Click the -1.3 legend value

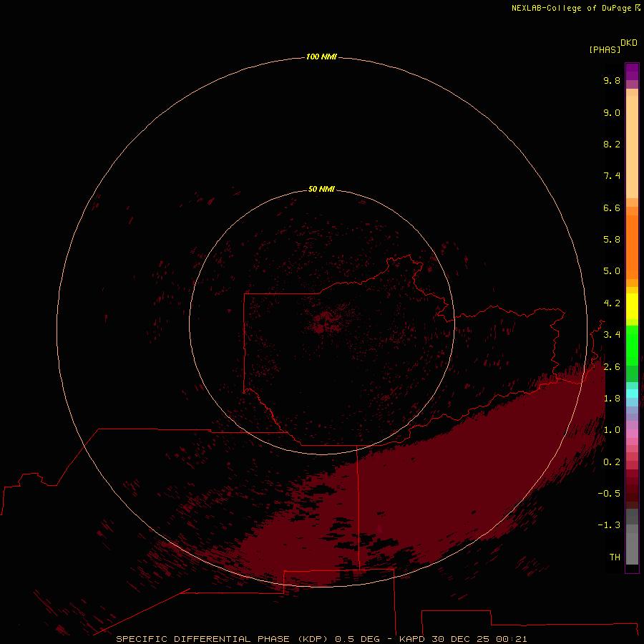[609, 525]
